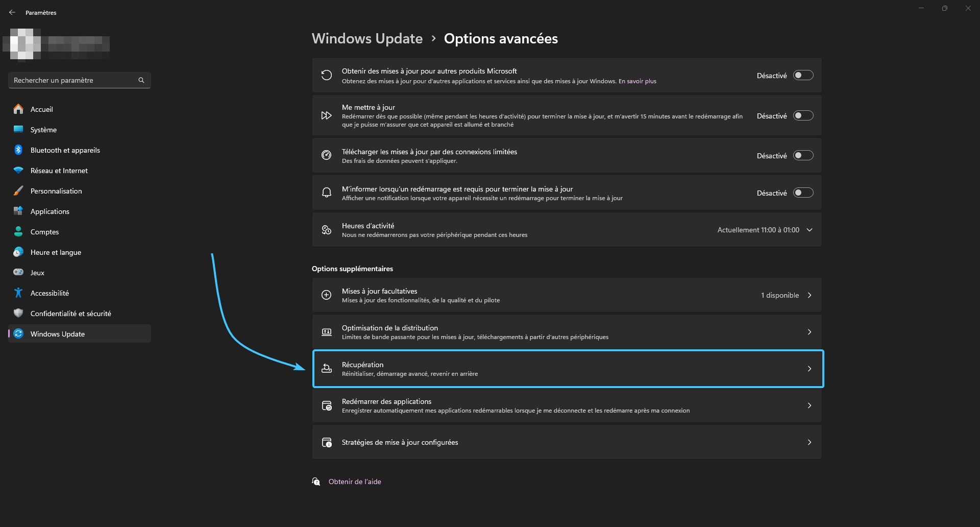Image resolution: width=980 pixels, height=527 pixels.
Task: Click Obtenir de l'aide link
Action: click(355, 482)
